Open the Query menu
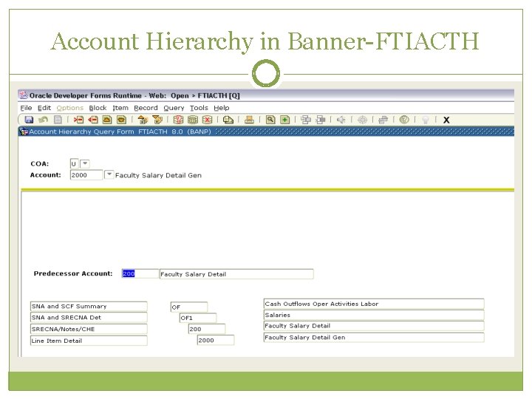This screenshot has width=532, height=399. pyautogui.click(x=174, y=108)
